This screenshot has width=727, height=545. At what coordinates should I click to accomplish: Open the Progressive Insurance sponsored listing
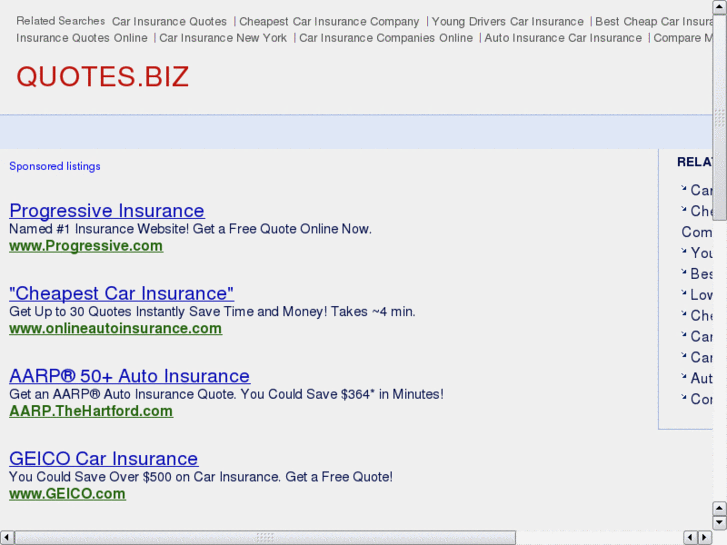click(107, 211)
